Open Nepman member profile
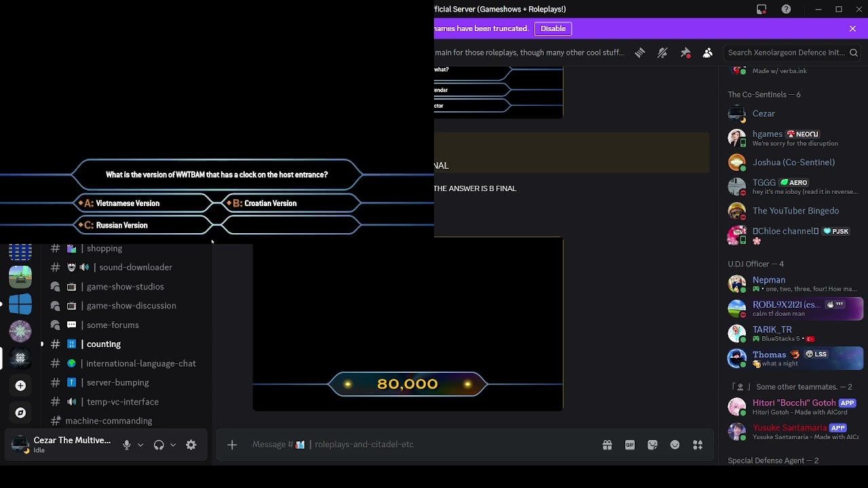Image resolution: width=868 pixels, height=488 pixels. tap(792, 284)
